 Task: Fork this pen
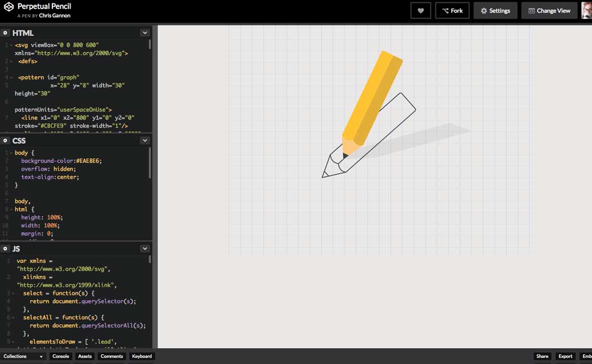[453, 11]
